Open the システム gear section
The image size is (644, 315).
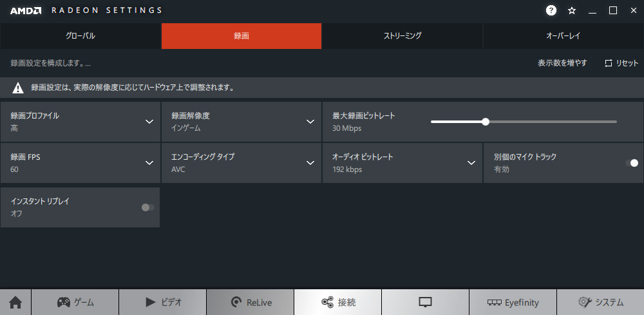point(600,302)
